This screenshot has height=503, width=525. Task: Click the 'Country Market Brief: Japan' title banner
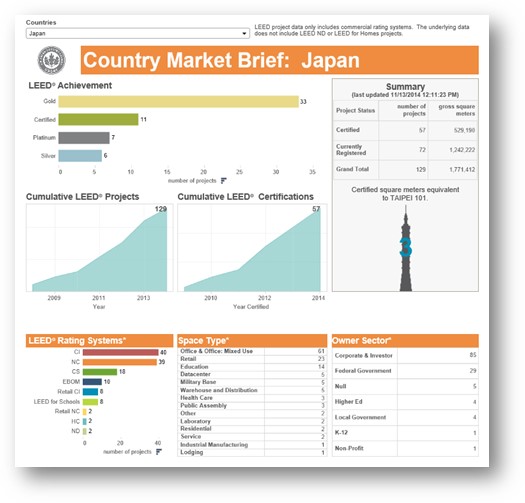280,60
